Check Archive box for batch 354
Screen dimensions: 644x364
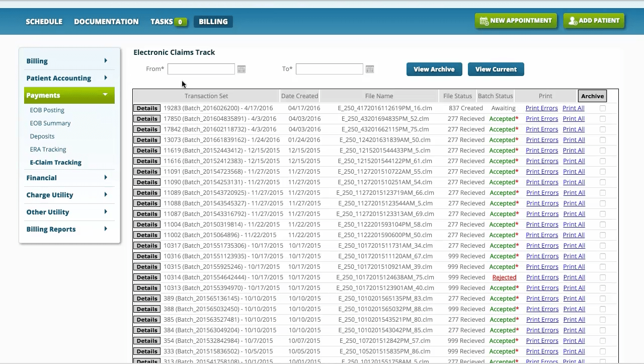click(603, 341)
